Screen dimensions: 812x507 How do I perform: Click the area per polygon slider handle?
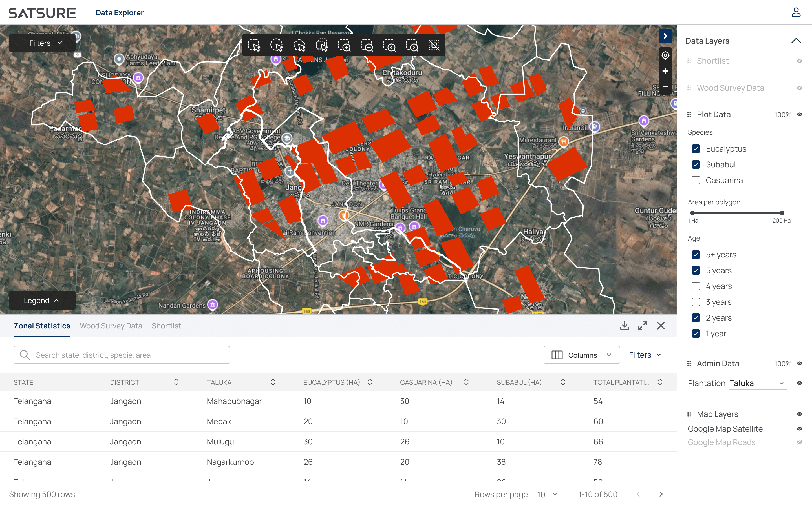click(782, 213)
